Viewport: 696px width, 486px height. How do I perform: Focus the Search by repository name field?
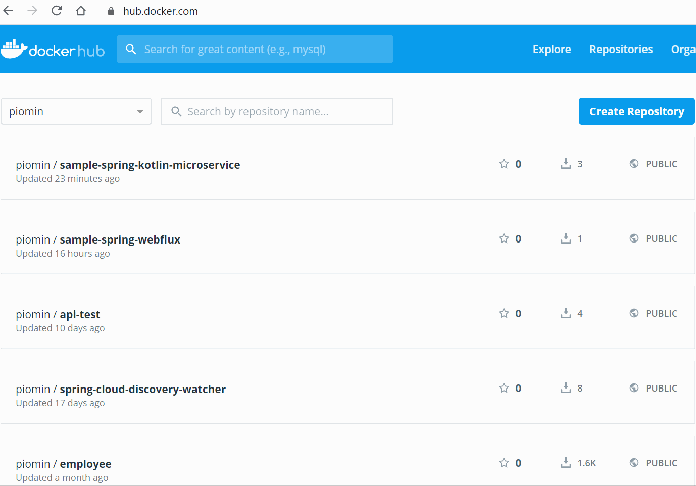click(x=277, y=111)
